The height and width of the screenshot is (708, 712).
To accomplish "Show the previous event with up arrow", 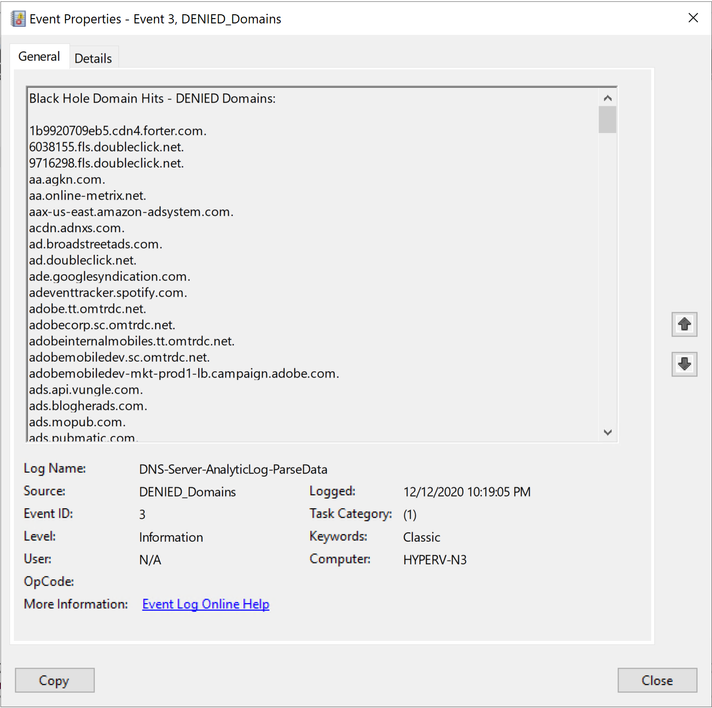I will coord(684,324).
